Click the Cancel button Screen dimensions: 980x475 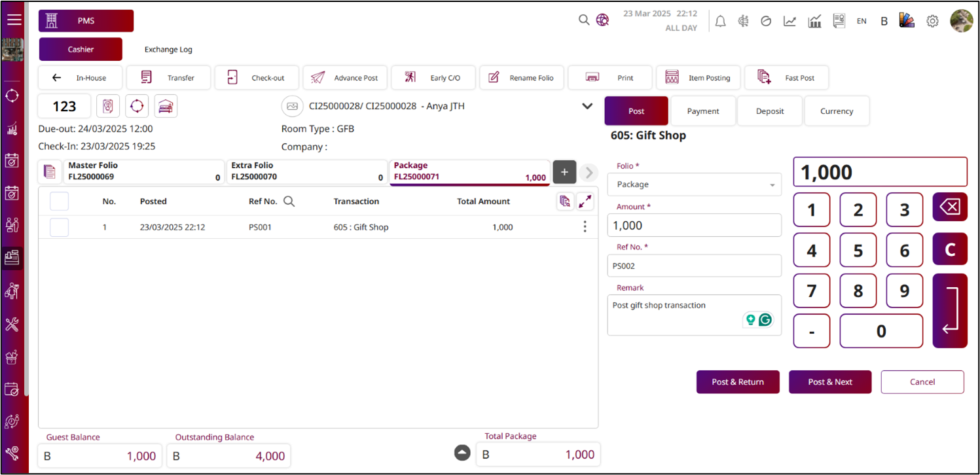922,382
